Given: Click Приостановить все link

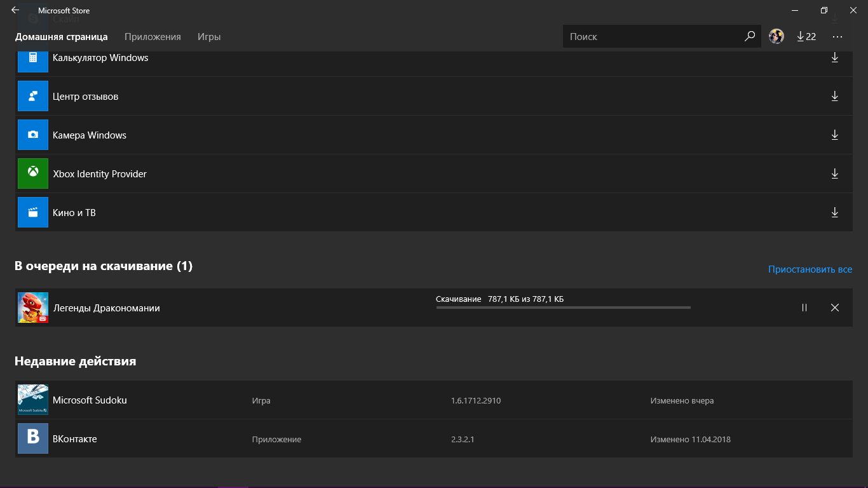Looking at the screenshot, I should pyautogui.click(x=810, y=269).
